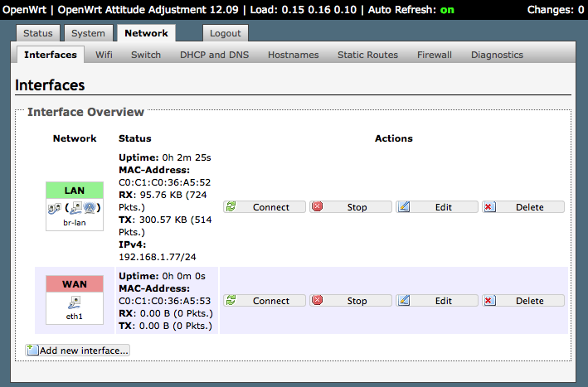Click the wireless device icon in LAN box
Viewport: 588px width, 387px height.
click(x=90, y=207)
